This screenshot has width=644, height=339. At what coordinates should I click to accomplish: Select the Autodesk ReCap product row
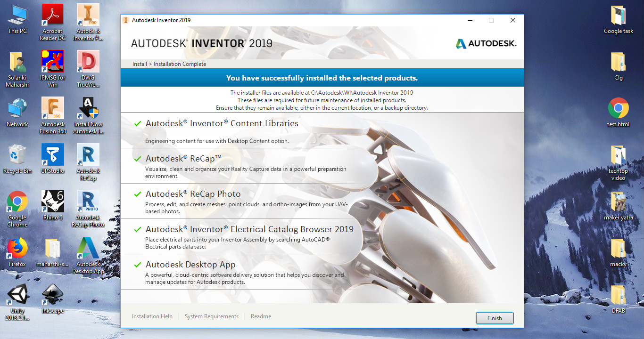(322, 166)
